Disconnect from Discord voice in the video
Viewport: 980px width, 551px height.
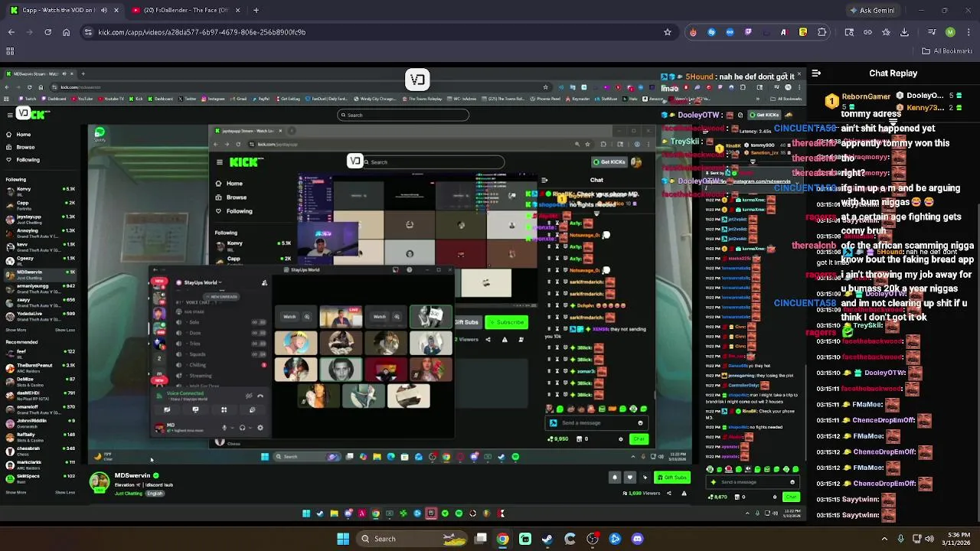pos(260,396)
